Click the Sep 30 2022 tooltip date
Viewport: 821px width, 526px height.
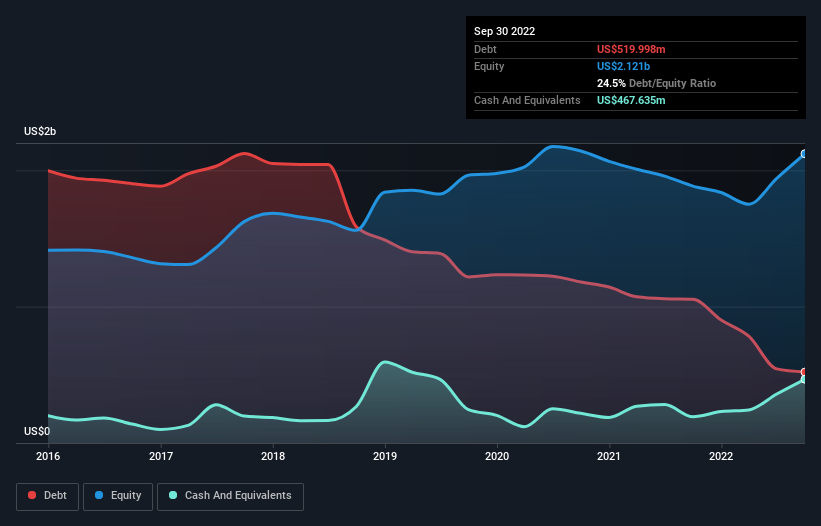point(504,31)
